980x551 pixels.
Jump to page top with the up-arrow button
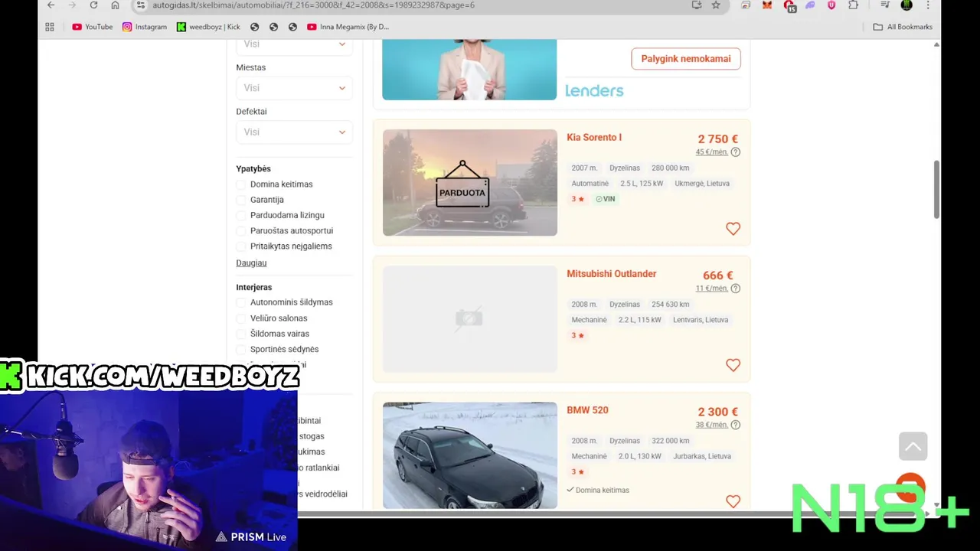tap(913, 446)
